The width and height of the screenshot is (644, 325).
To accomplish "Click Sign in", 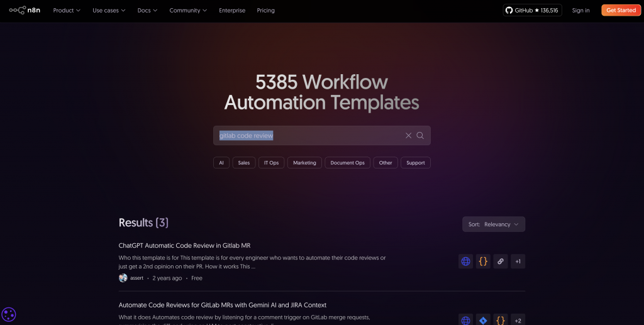I will point(580,10).
